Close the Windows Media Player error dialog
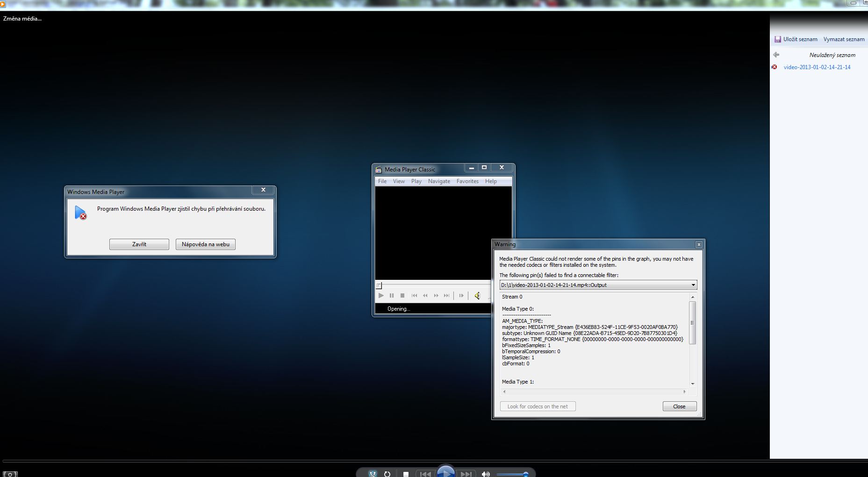This screenshot has height=477, width=868. click(263, 190)
